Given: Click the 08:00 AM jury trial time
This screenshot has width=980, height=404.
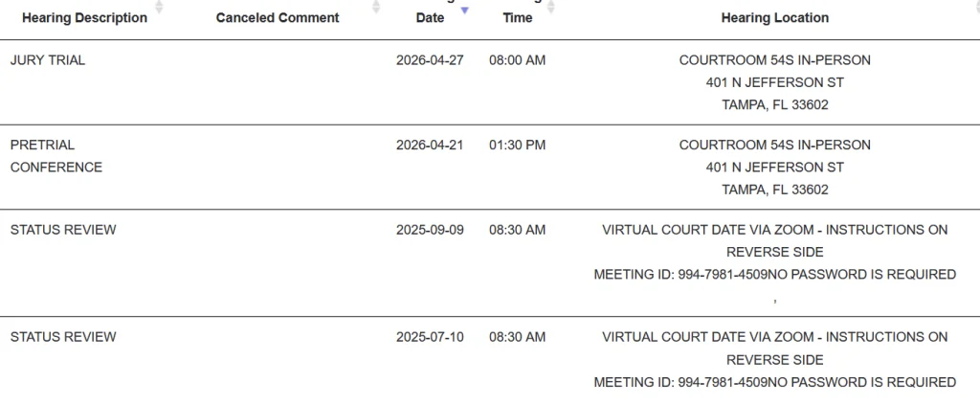Looking at the screenshot, I should tap(517, 60).
